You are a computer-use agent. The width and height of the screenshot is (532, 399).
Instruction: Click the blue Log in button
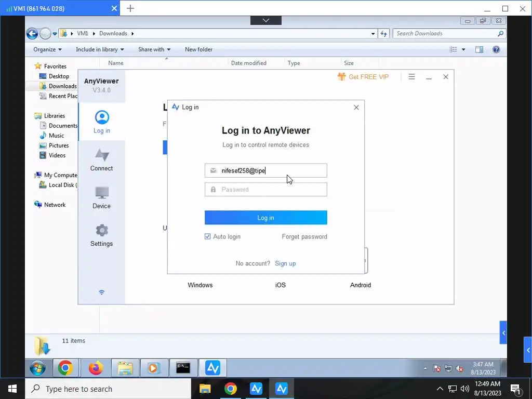click(265, 218)
